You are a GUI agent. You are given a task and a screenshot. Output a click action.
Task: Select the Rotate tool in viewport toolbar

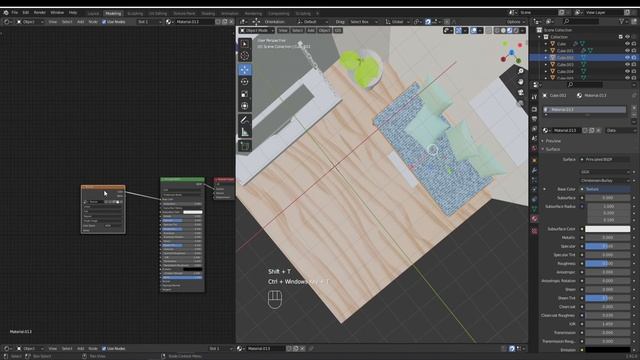pos(244,82)
